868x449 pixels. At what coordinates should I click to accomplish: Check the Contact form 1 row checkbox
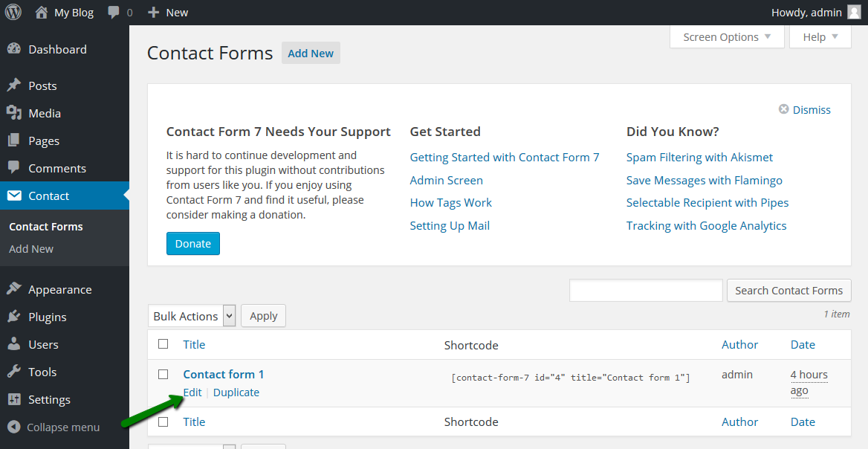tap(163, 374)
